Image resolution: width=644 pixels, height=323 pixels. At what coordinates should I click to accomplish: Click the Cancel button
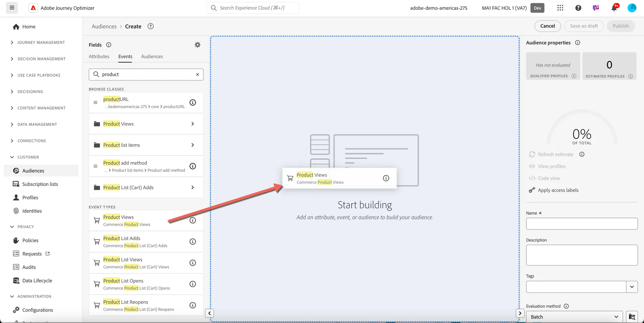547,26
